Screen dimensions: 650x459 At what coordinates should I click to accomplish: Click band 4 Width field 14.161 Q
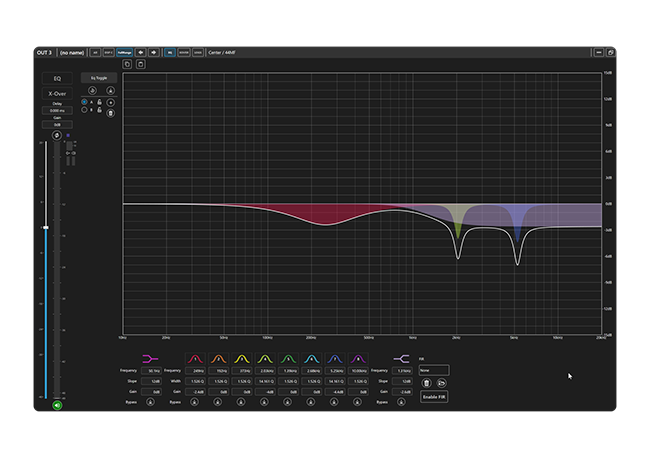point(265,381)
